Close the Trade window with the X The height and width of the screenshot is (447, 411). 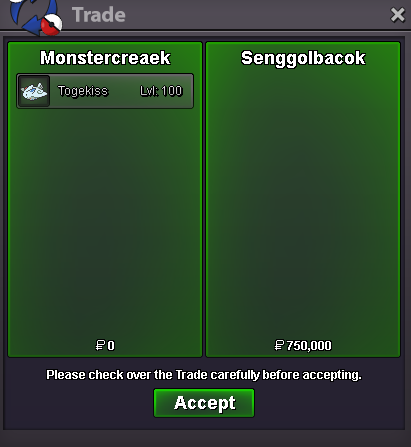[397, 15]
